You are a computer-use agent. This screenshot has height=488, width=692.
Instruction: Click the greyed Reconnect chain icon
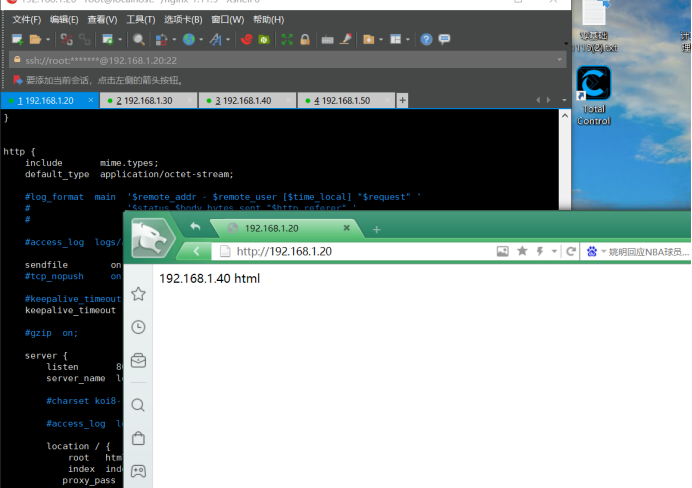(x=85, y=40)
